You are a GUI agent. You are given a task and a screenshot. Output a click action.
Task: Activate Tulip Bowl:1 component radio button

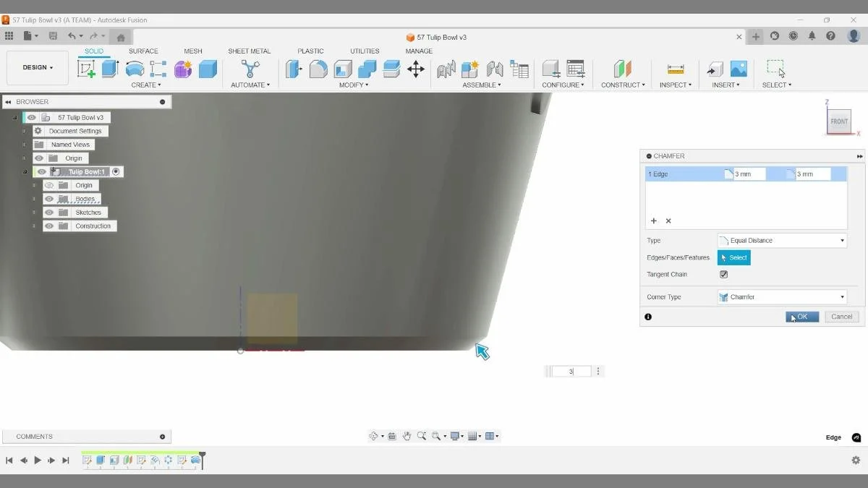[116, 172]
